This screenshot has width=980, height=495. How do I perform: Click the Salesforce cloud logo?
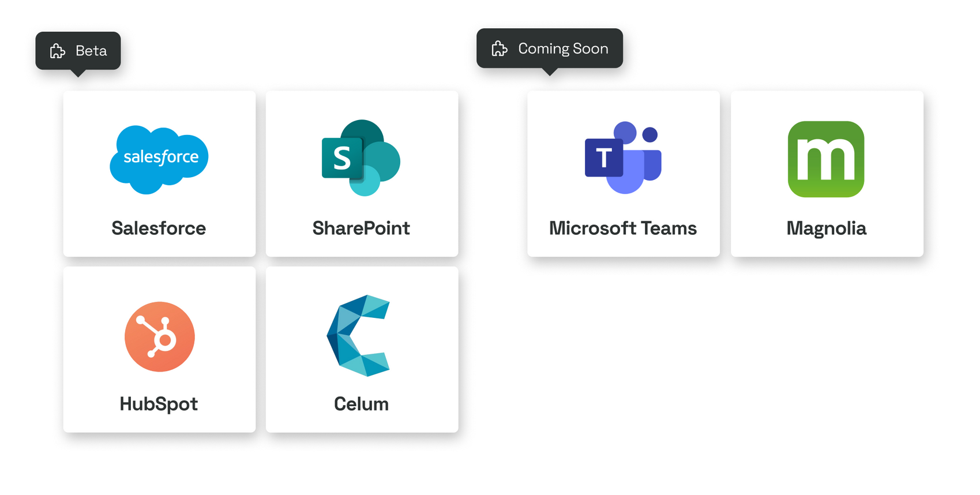point(159,159)
